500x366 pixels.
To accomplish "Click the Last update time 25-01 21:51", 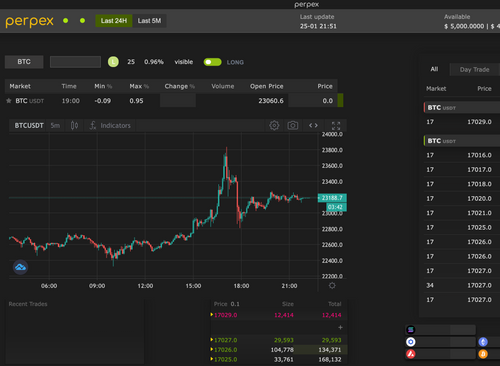I will click(318, 26).
